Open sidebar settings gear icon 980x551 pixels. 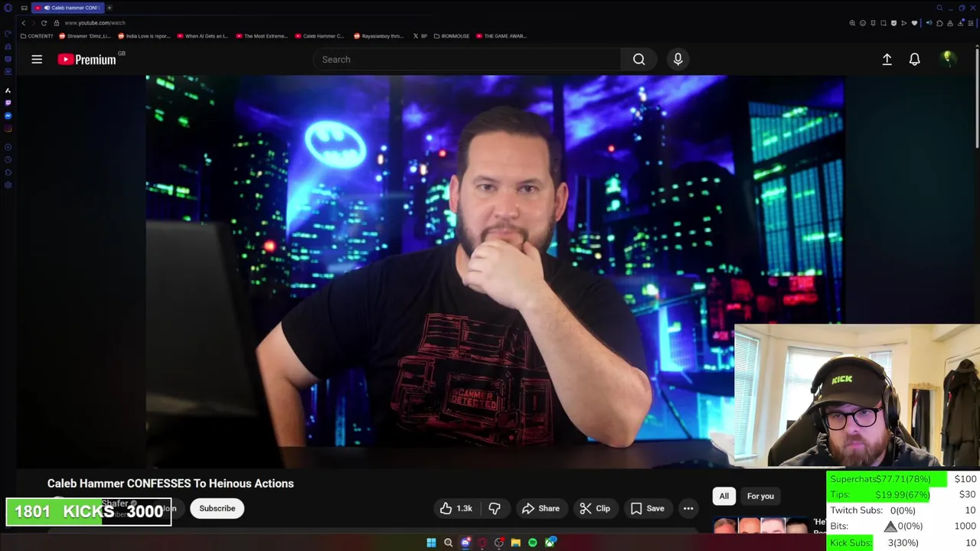[x=8, y=185]
